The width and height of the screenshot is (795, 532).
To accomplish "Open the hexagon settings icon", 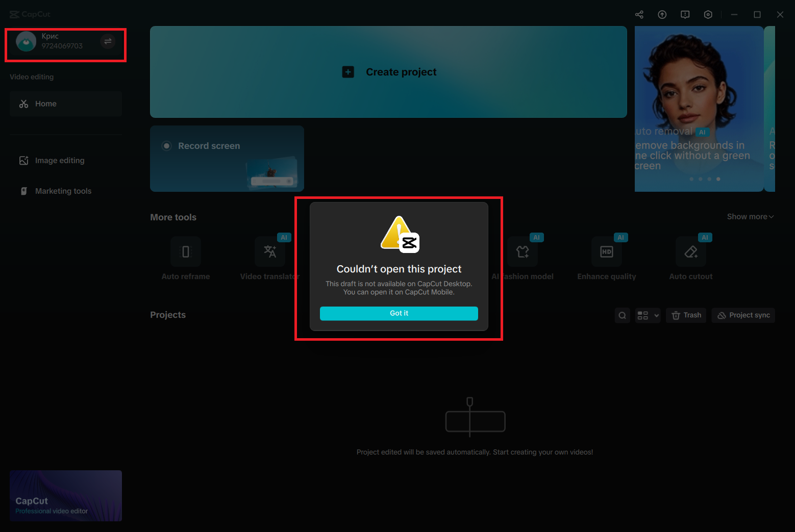I will 708,14.
